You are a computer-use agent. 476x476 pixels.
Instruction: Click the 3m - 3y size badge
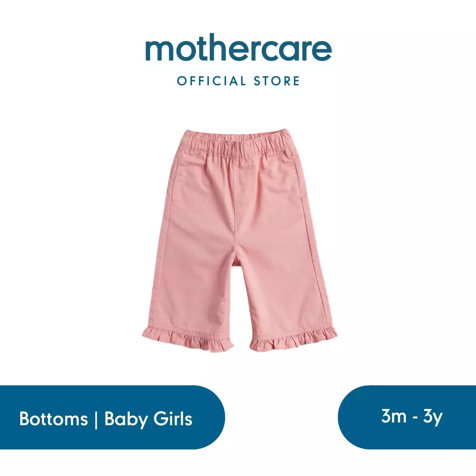pyautogui.click(x=407, y=417)
